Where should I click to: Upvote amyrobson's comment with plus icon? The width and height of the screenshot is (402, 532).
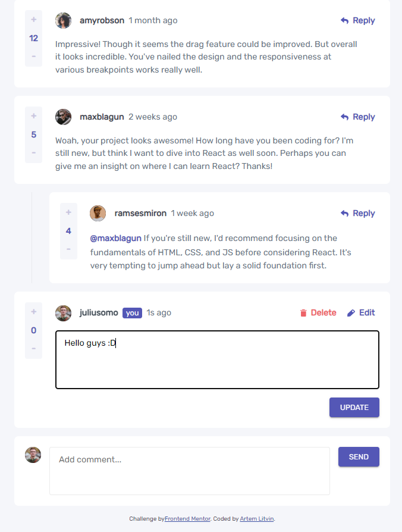(33, 20)
